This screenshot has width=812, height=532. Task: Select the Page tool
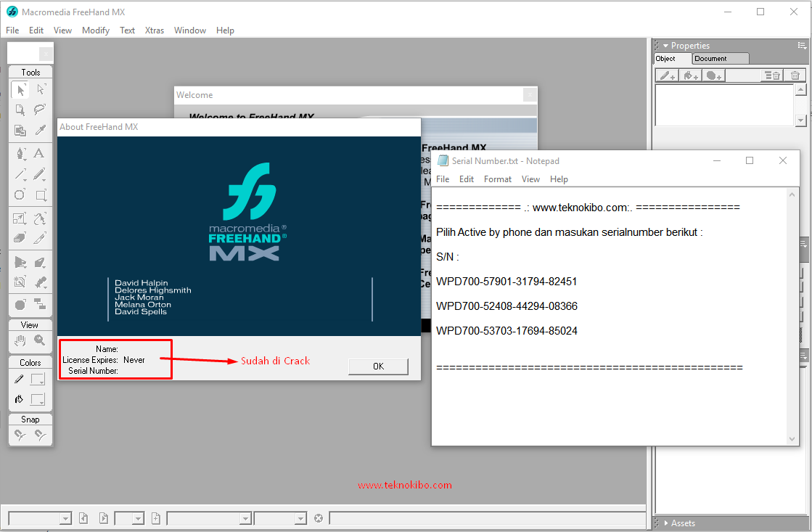coord(20,110)
